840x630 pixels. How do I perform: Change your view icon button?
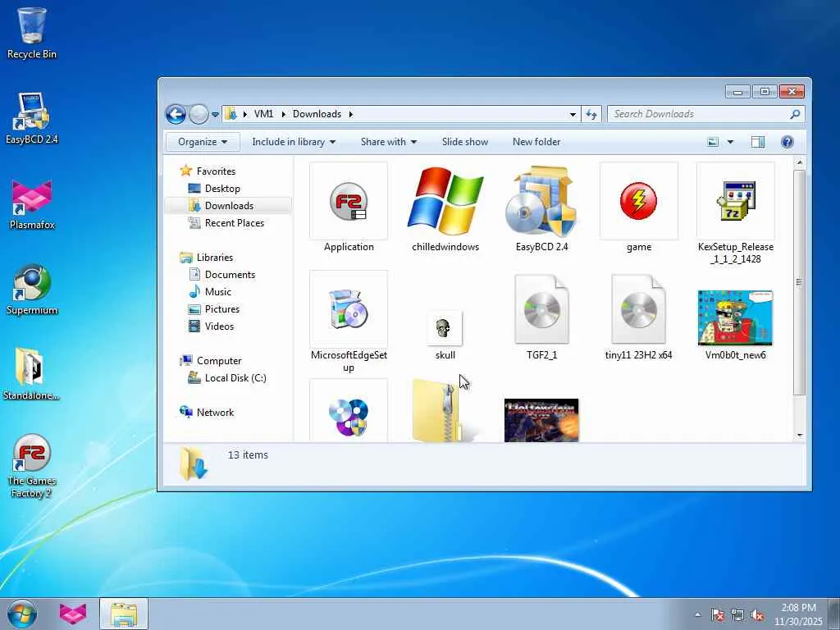point(713,142)
